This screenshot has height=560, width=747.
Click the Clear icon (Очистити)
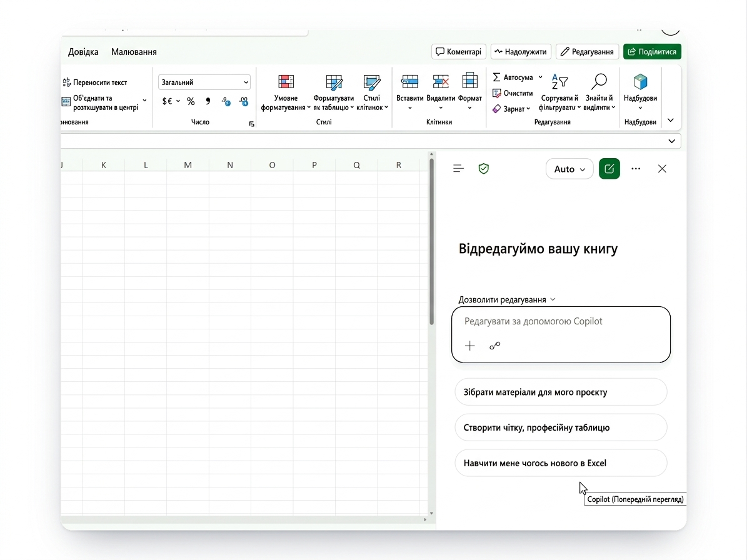497,93
